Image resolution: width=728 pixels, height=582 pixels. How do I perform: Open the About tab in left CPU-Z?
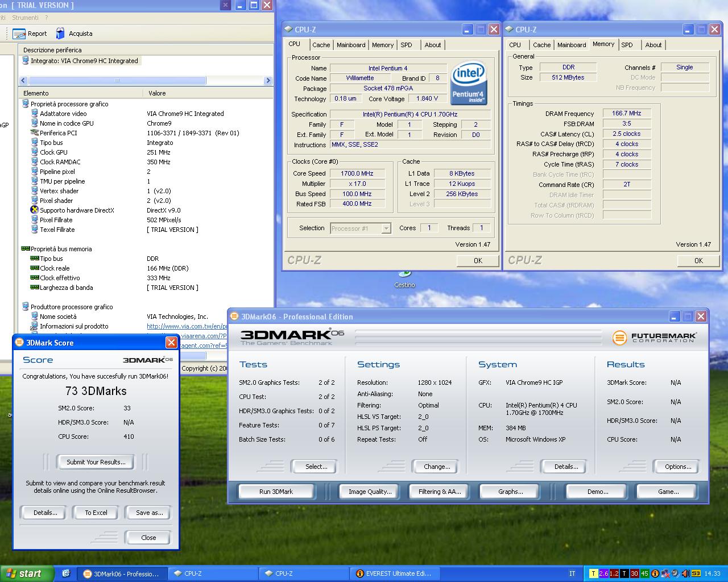point(432,45)
